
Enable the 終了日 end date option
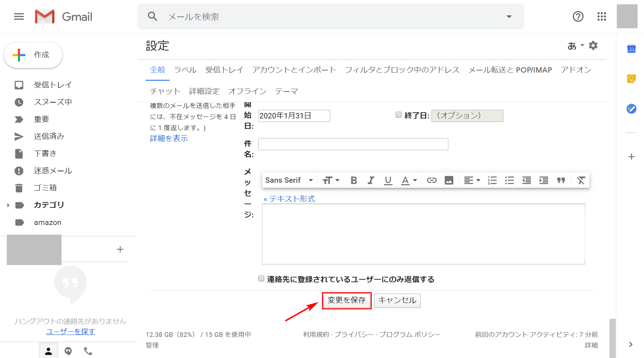(398, 114)
